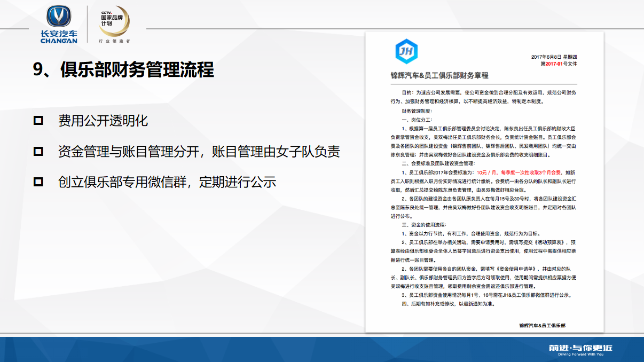Image resolution: width=644 pixels, height=362 pixels.
Task: Select the bullet '创立俱乐部专用微信群，定期进行公示'
Action: 167,182
